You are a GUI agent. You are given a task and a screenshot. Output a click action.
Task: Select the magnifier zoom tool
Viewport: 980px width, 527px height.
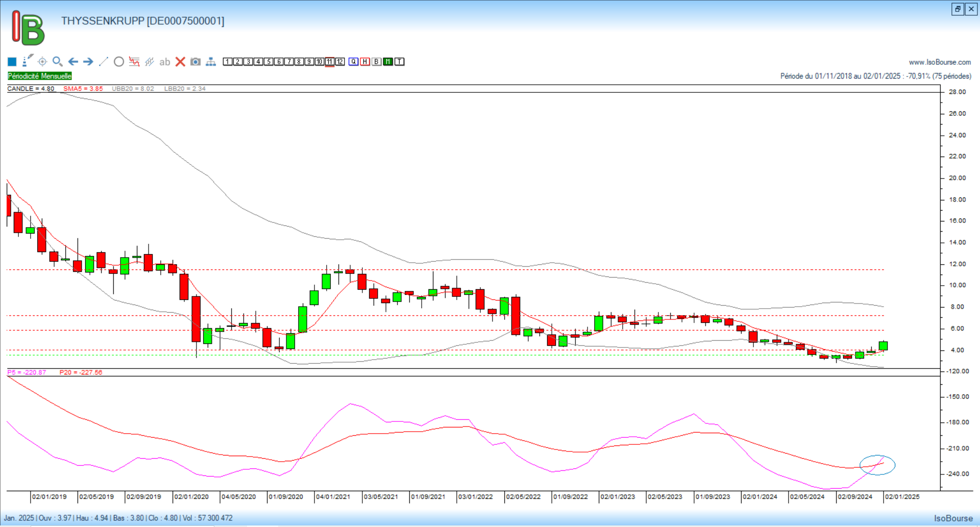click(58, 62)
